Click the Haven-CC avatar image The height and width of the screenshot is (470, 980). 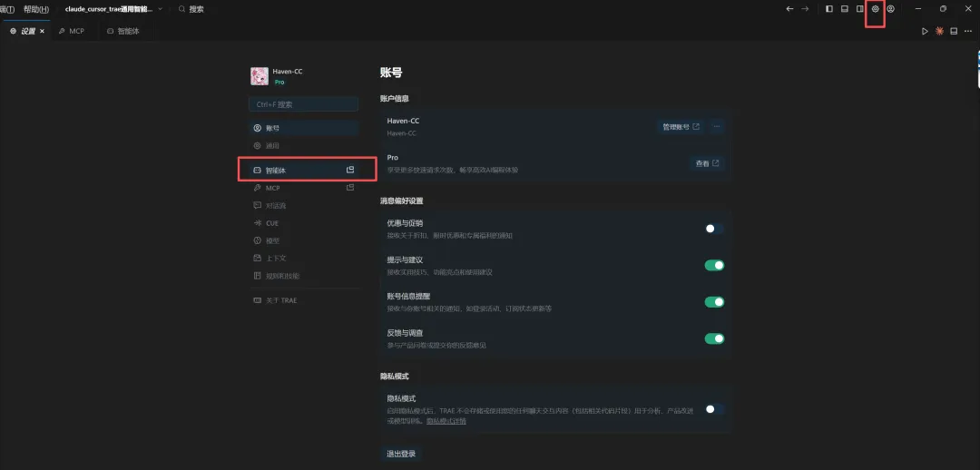[260, 76]
